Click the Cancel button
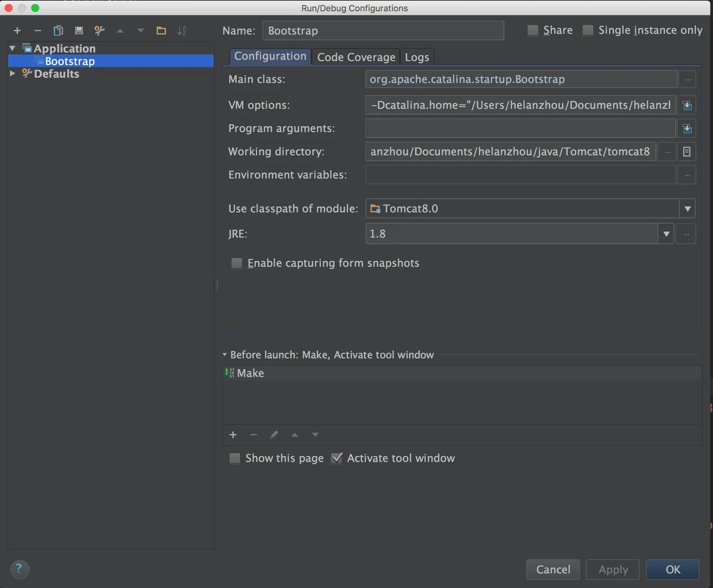This screenshot has height=588, width=713. [x=553, y=569]
